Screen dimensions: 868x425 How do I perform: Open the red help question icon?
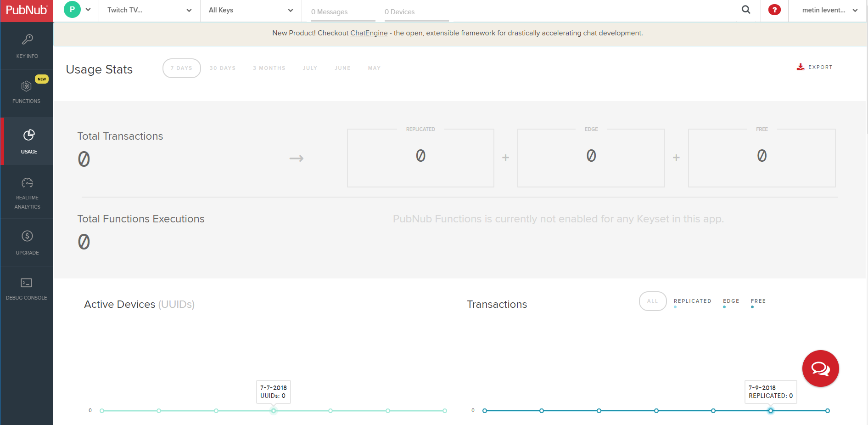click(x=774, y=10)
